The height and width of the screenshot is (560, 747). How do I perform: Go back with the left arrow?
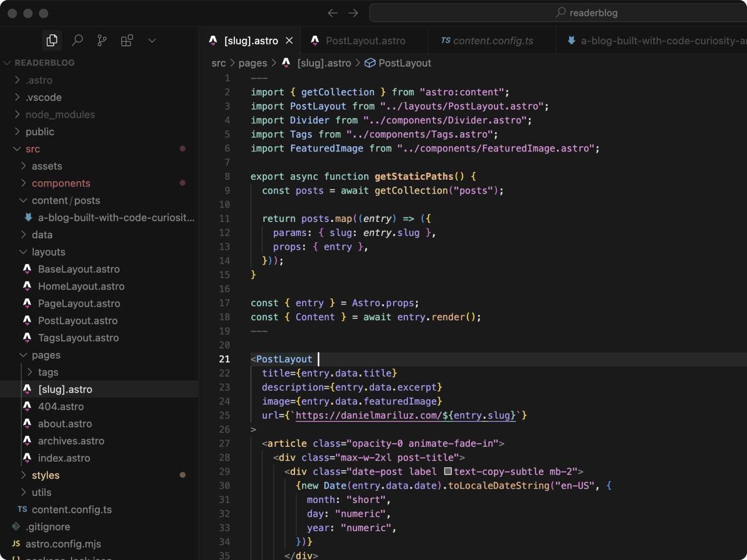[333, 13]
